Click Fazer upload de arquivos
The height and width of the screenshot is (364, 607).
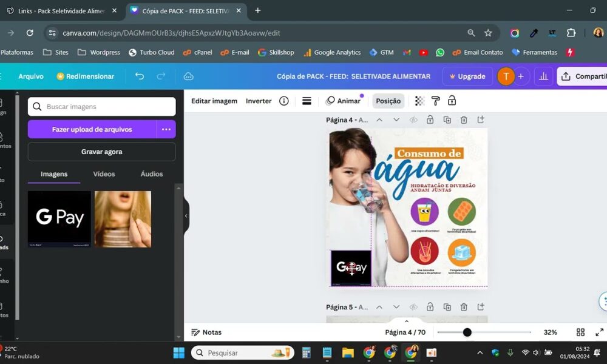[92, 129]
